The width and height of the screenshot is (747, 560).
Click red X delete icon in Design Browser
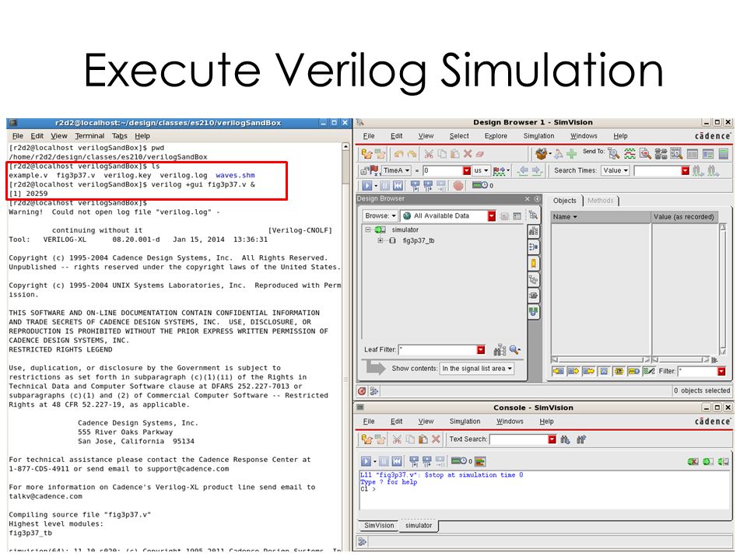click(x=468, y=154)
